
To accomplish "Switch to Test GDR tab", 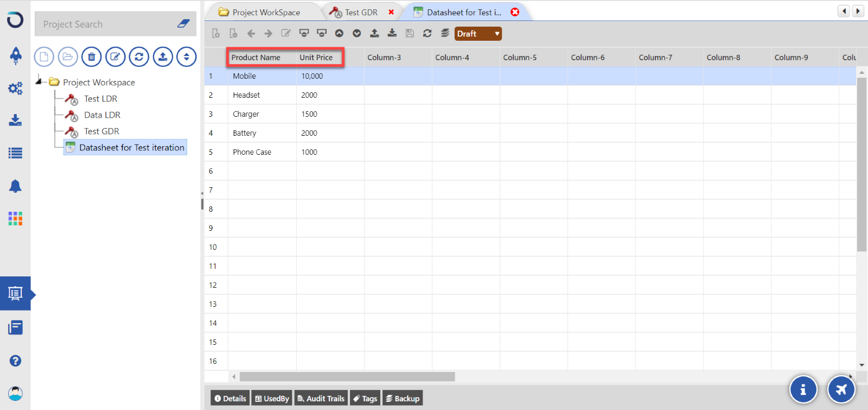I will click(361, 12).
